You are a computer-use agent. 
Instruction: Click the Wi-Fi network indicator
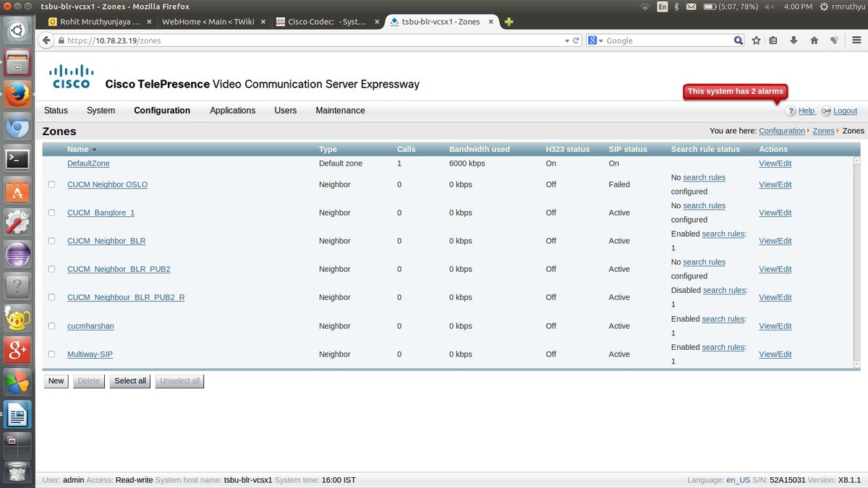(x=645, y=7)
